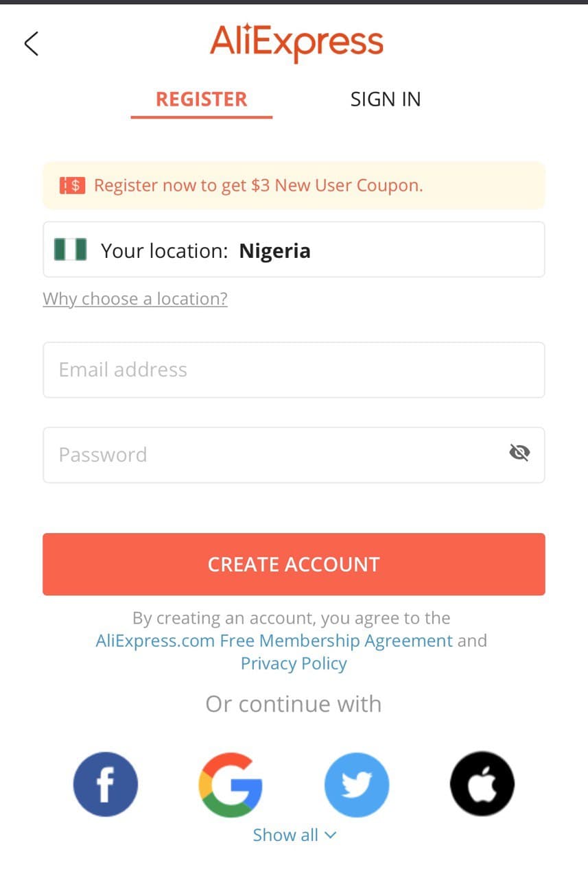This screenshot has height=878, width=588.
Task: Open the Privacy Policy link
Action: point(294,663)
